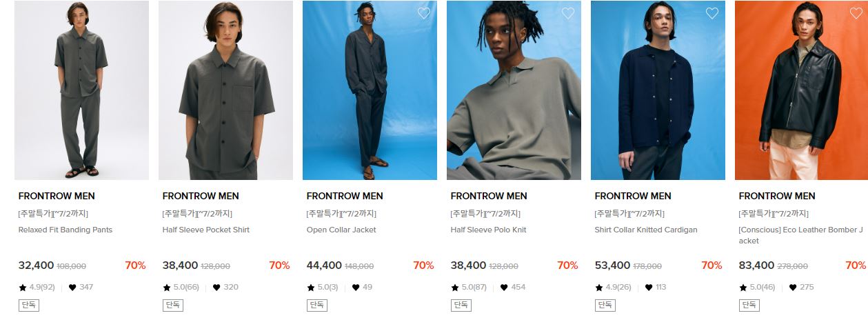Click the star icon next to 4.9(26)
This screenshot has width=868, height=331.
point(599,288)
